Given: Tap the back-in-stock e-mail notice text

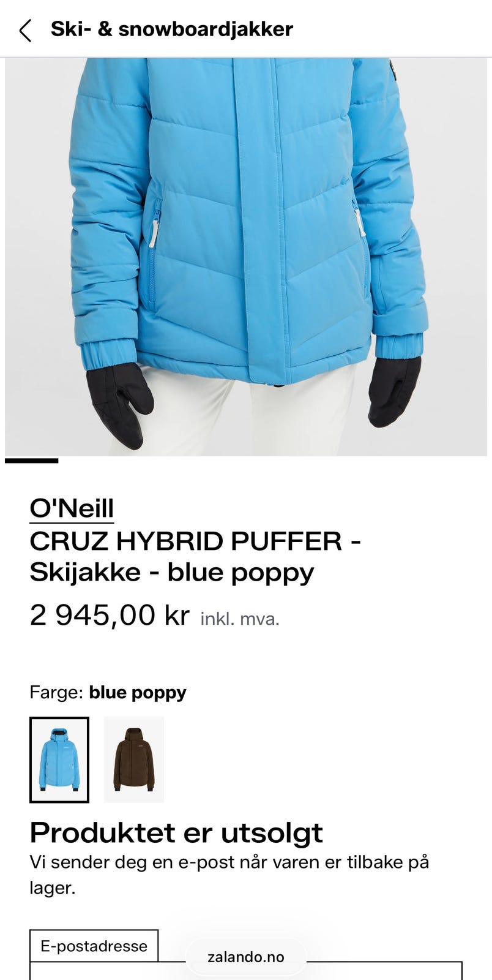Looking at the screenshot, I should 229,875.
